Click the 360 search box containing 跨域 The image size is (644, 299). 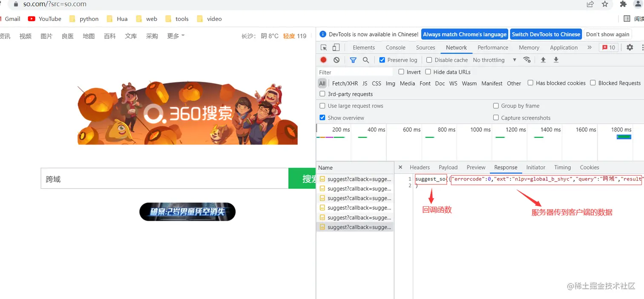[x=164, y=179]
